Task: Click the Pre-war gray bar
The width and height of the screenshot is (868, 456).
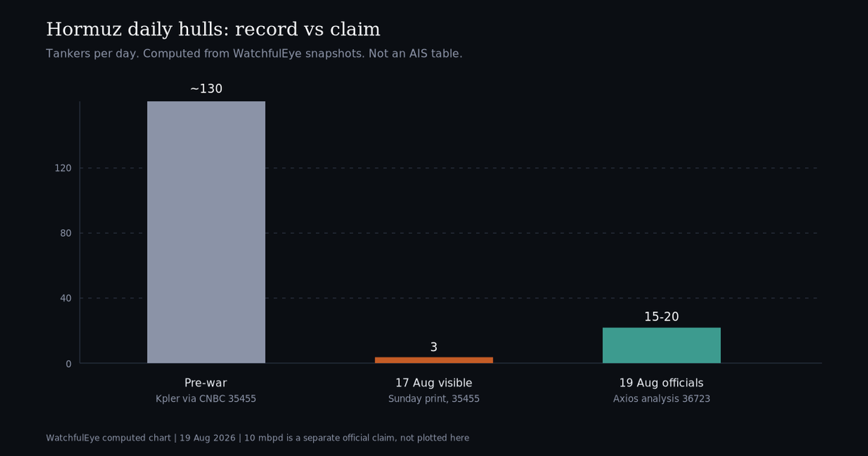Action: (206, 232)
